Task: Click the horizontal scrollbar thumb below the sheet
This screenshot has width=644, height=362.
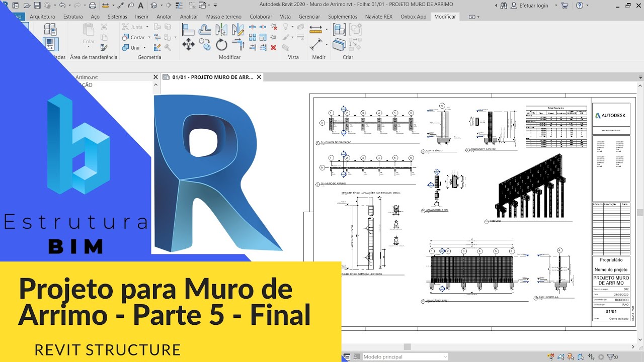Action: point(408,347)
